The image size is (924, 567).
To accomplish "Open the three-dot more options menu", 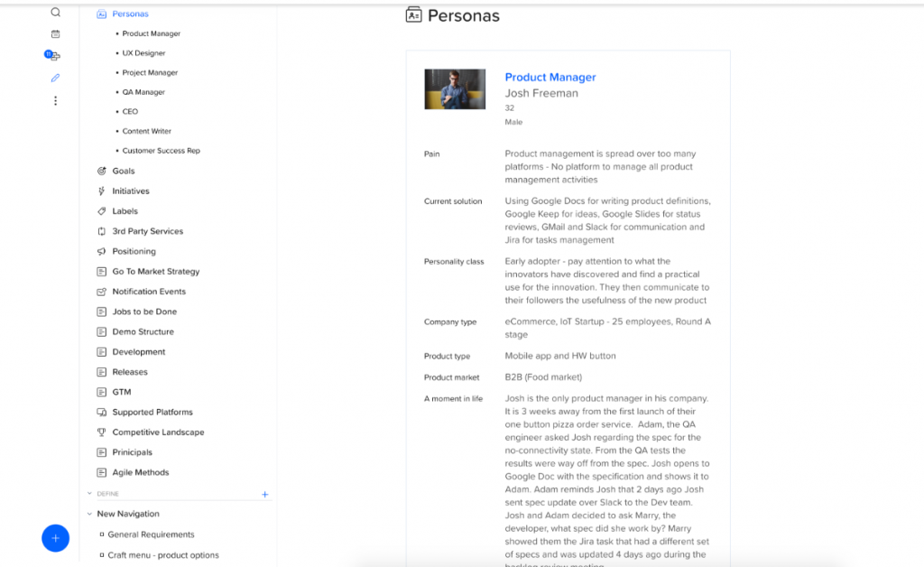I will (x=55, y=100).
